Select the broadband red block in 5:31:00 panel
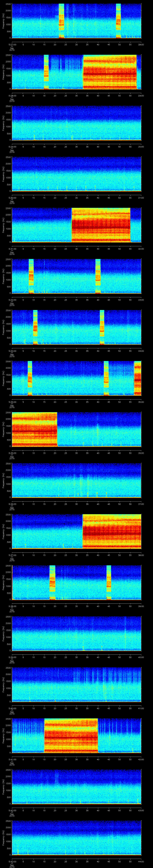The image size is (153, 868). click(x=101, y=225)
